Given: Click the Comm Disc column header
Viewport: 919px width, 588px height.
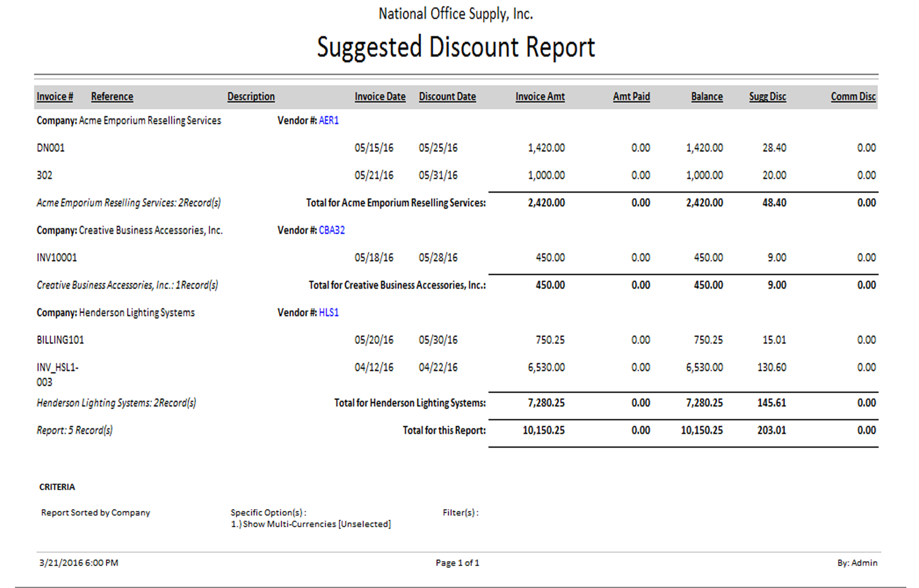Looking at the screenshot, I should pyautogui.click(x=853, y=96).
